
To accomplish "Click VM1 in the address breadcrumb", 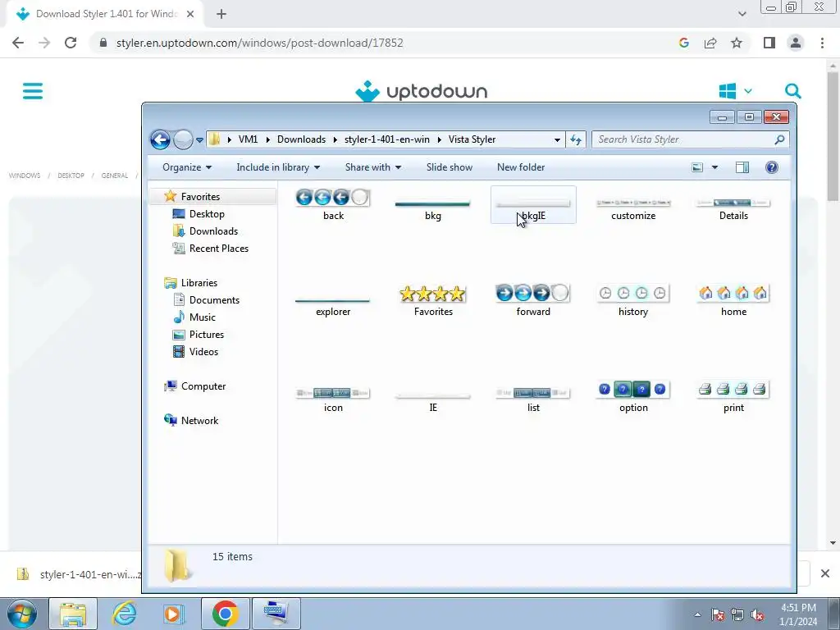I will [x=248, y=139].
